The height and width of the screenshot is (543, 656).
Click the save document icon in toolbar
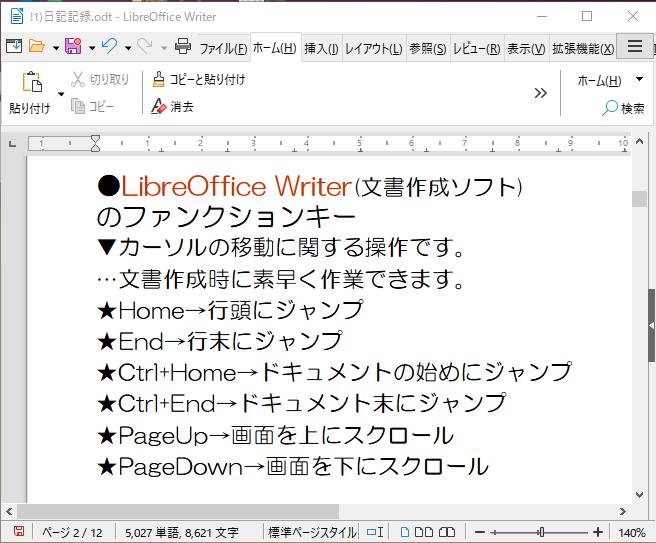pos(73,46)
